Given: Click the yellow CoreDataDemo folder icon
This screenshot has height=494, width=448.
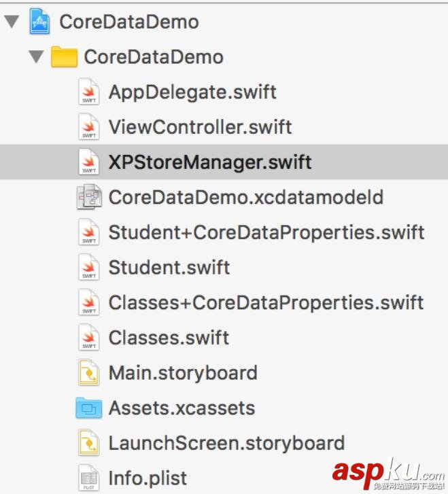Looking at the screenshot, I should pyautogui.click(x=64, y=56).
